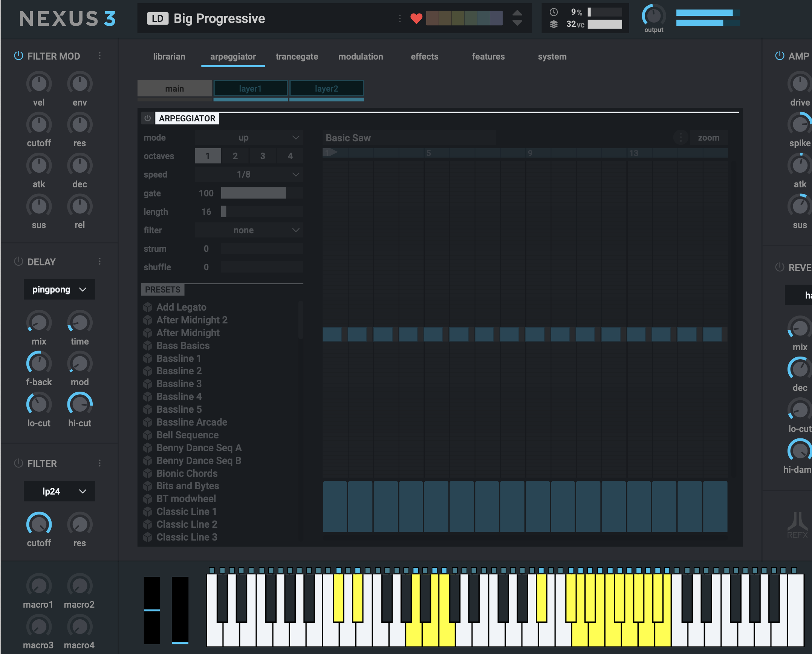Open arpeggiator mode dropdown showing up

(249, 138)
